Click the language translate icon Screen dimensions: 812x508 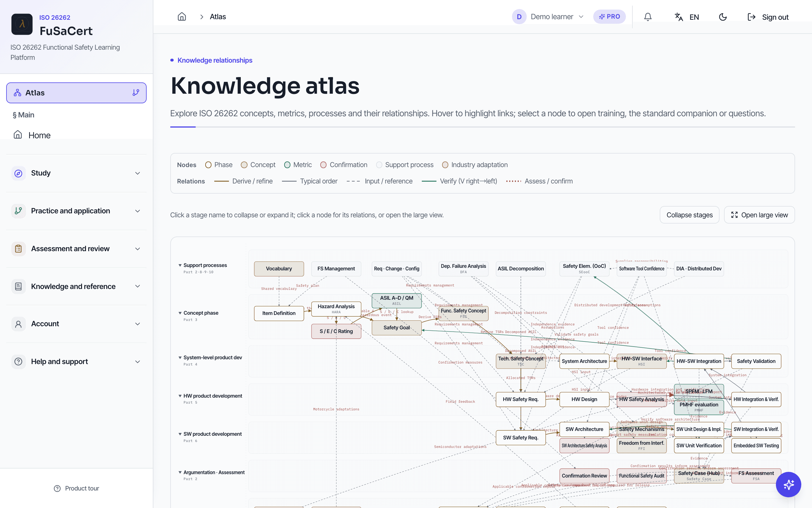tap(679, 17)
